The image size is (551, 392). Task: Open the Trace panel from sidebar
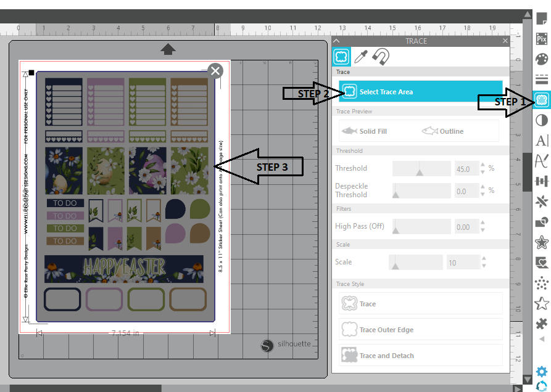click(542, 100)
